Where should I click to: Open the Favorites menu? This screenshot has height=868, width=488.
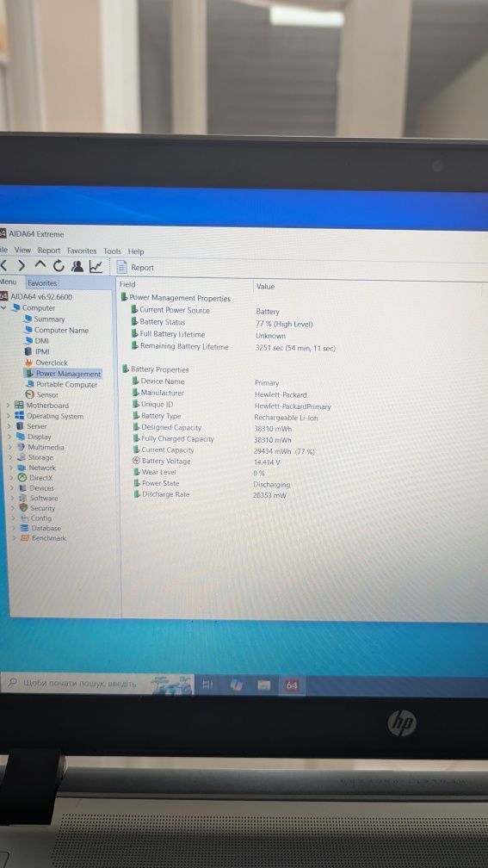coord(82,251)
